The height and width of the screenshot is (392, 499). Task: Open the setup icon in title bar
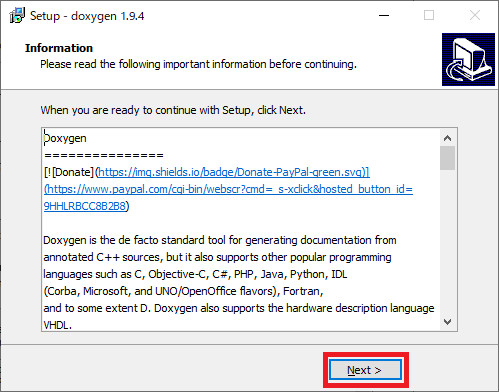click(17, 15)
